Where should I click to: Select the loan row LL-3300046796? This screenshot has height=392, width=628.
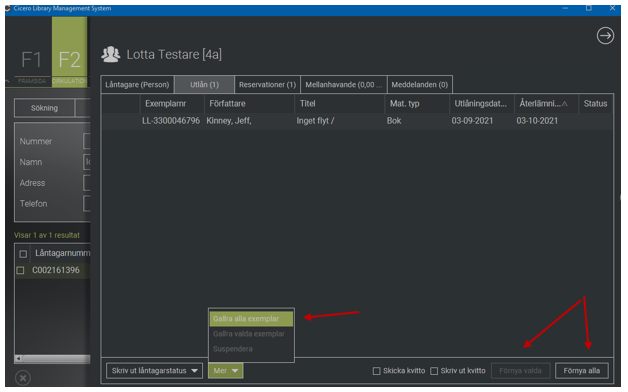click(356, 121)
